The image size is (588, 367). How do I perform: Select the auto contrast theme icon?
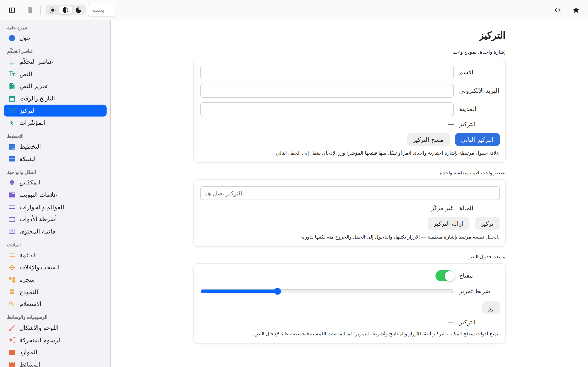coord(66,10)
